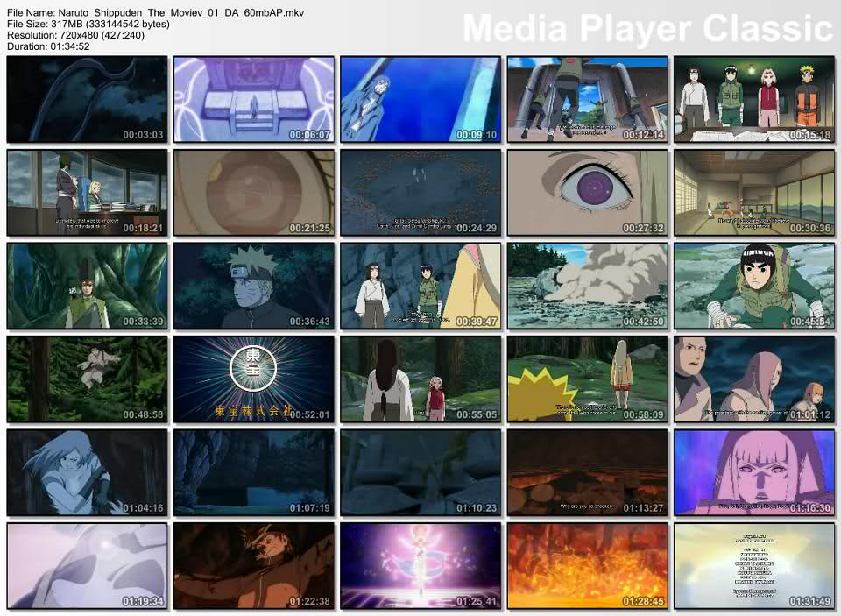Viewport: 841px width, 616px height.
Task: Click the File Name text line
Action: point(156,13)
